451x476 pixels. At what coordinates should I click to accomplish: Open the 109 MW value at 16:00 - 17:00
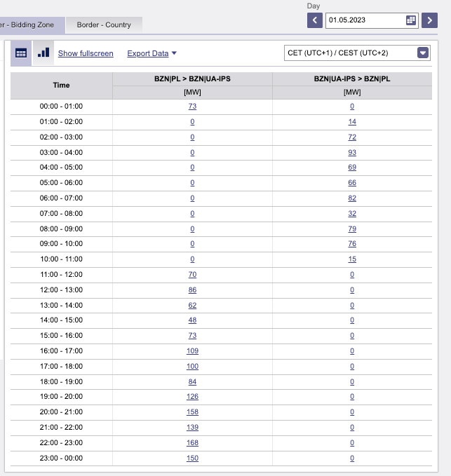(x=192, y=351)
